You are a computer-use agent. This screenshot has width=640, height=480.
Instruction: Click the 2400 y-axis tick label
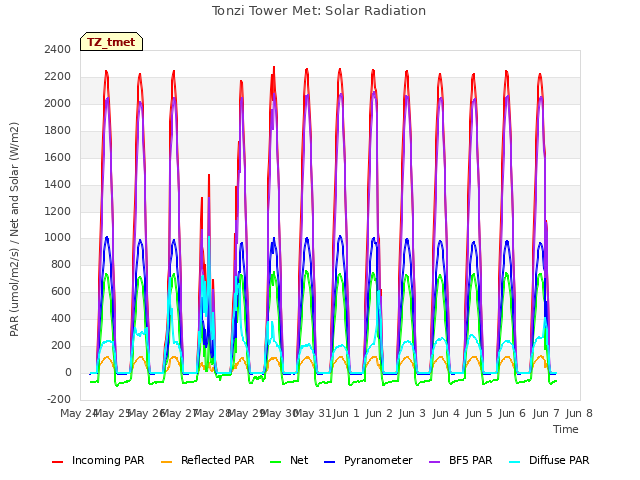[x=58, y=50]
